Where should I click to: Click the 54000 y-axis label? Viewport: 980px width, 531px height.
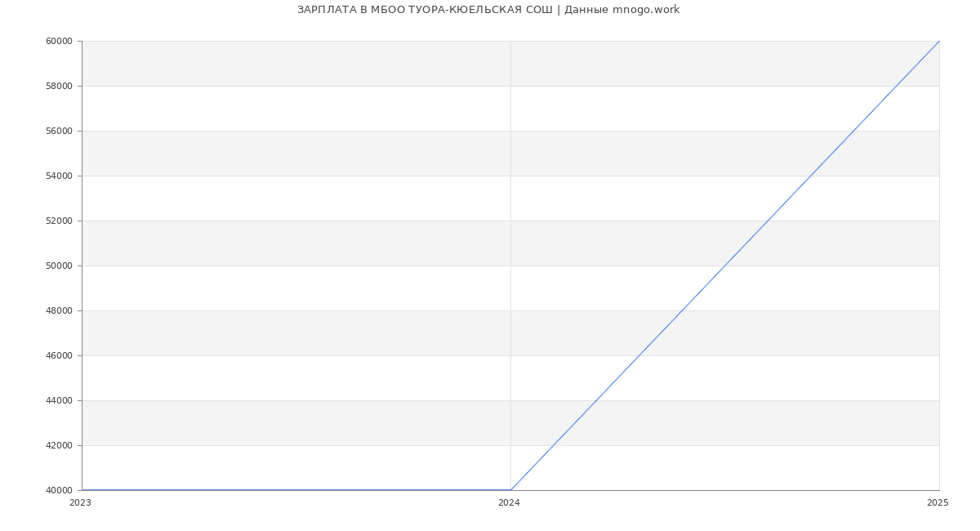(60, 176)
